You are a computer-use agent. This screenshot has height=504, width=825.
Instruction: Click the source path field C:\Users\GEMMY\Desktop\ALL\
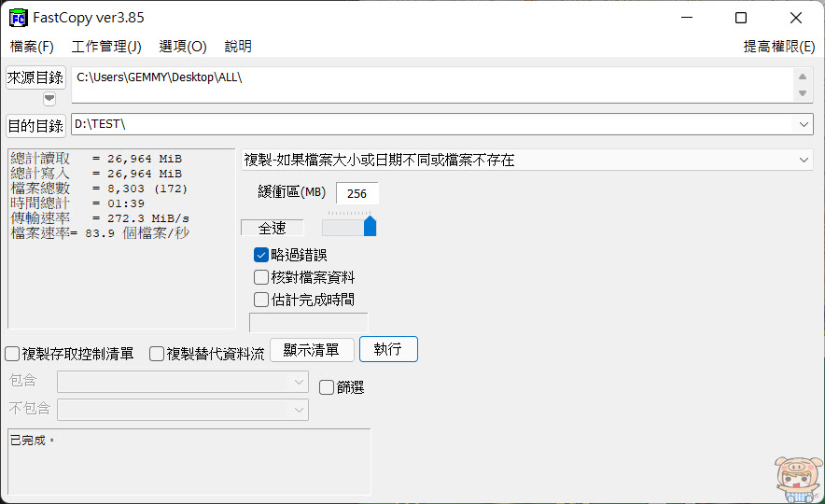(432, 84)
